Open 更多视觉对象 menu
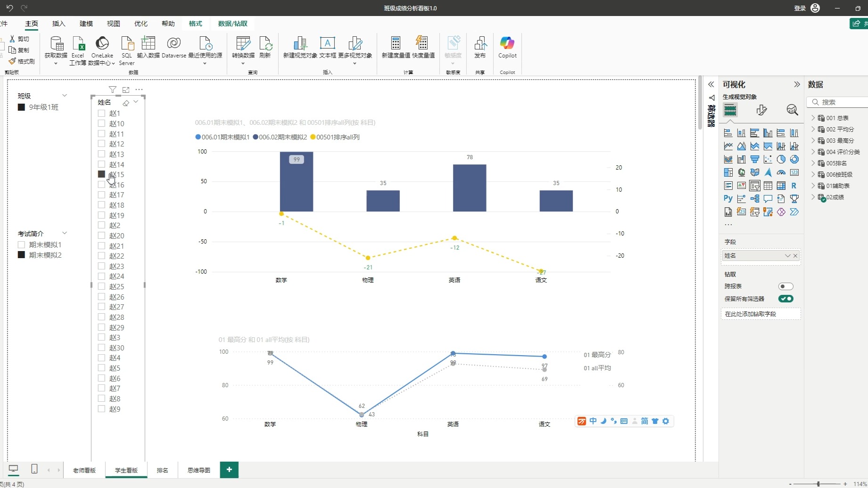Viewport: 868px width, 488px height. 355,50
